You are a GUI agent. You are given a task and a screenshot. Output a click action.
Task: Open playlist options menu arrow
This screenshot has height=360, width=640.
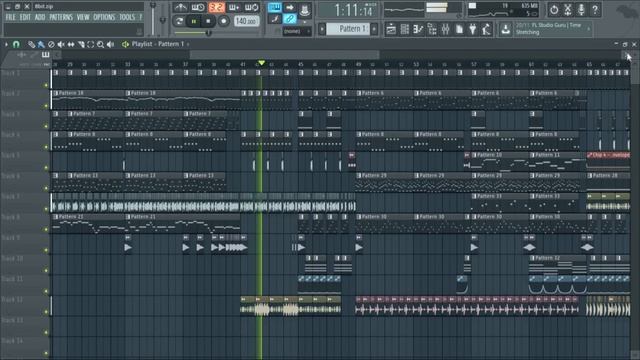click(6, 44)
